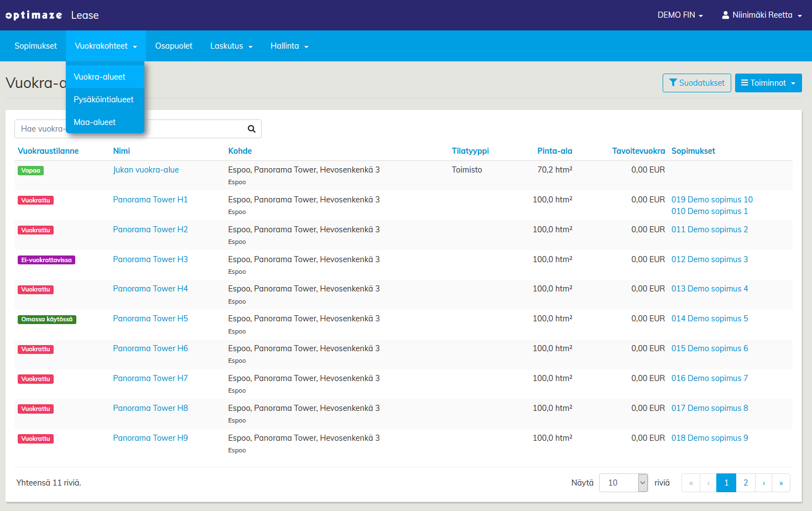
Task: Go to next page arrow
Action: (x=763, y=483)
